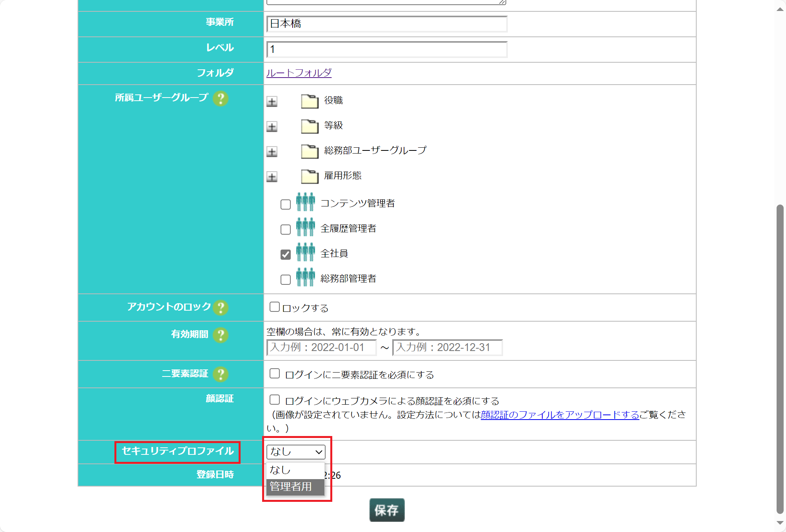Click the 全社員 group label

tap(334, 253)
